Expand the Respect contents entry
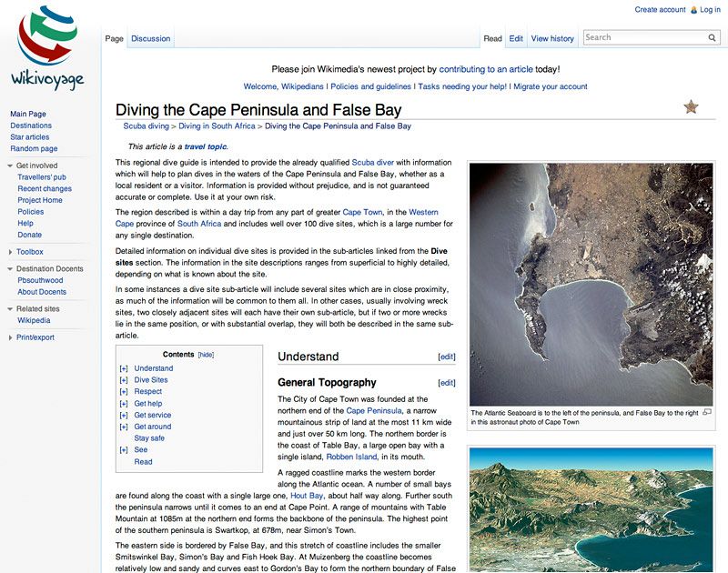 pyautogui.click(x=123, y=392)
